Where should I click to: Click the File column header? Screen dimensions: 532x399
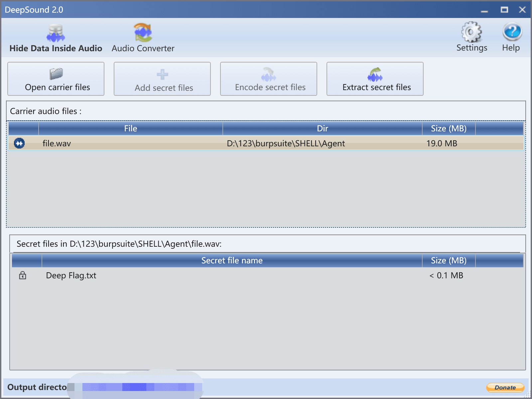pyautogui.click(x=131, y=129)
